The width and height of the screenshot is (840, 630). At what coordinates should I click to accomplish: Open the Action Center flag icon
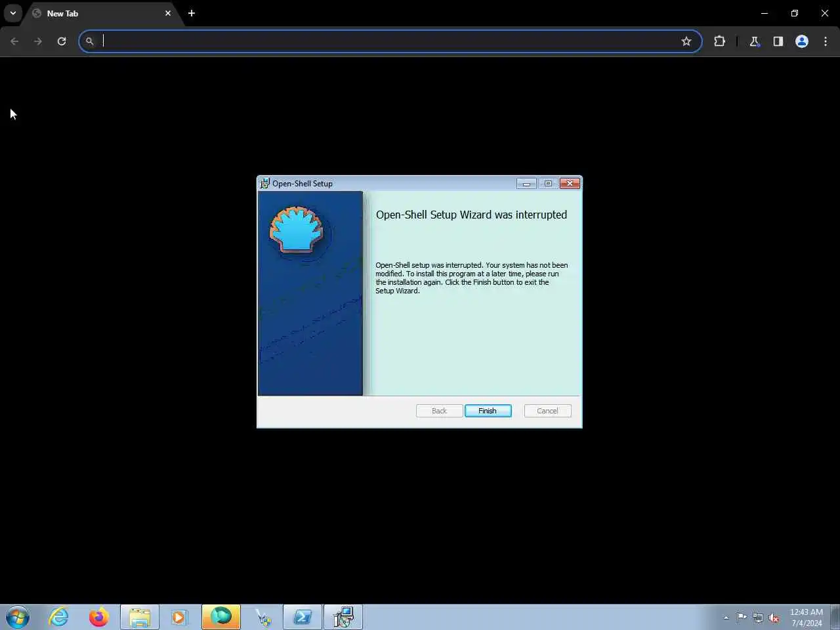click(x=742, y=618)
